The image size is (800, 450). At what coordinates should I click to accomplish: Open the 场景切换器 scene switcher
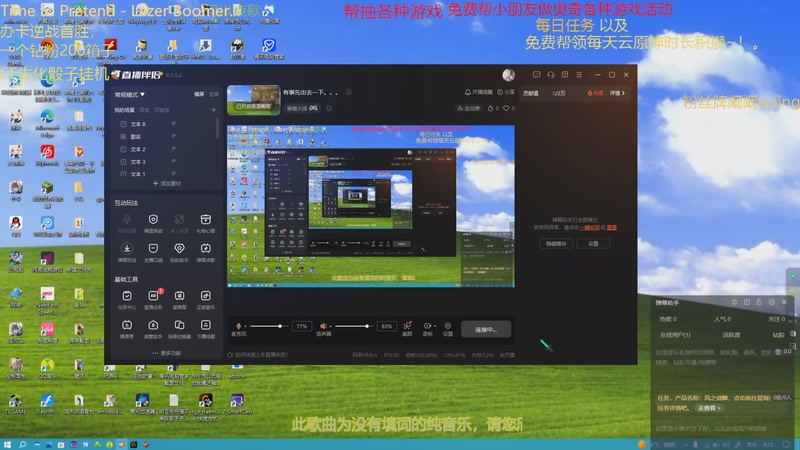click(179, 329)
